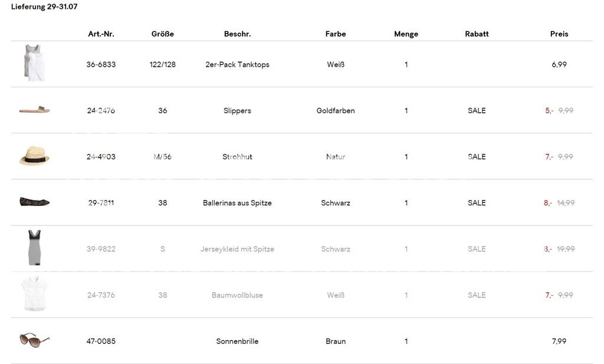
Task: Click the Strohhut product name
Action: (x=237, y=156)
